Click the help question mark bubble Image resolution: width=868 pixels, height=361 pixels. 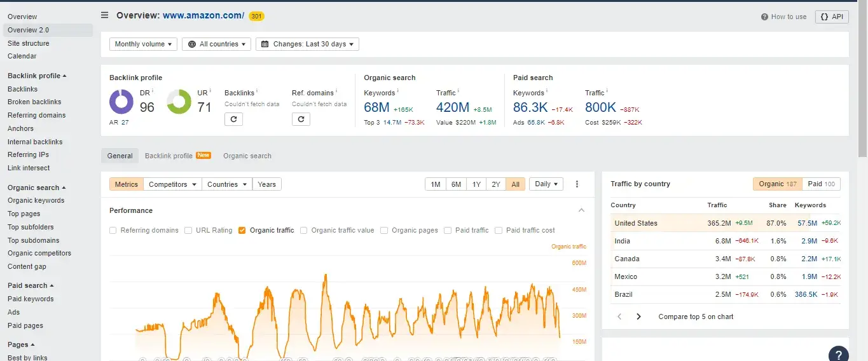point(839,354)
